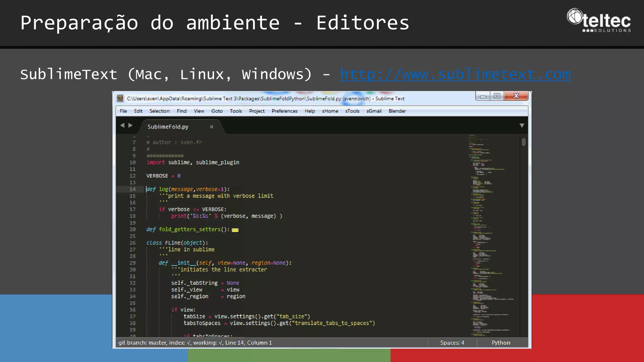Go to previous tab with left arrow

122,125
